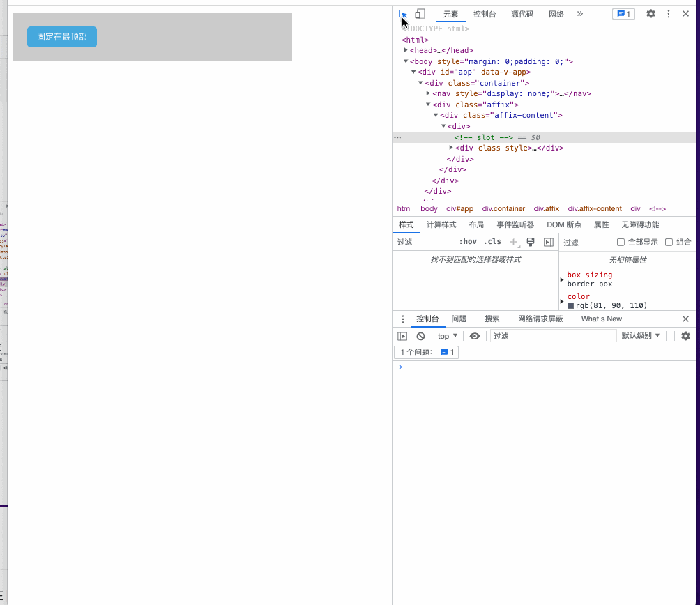
Task: Open the top frame context dropdown
Action: tap(446, 335)
